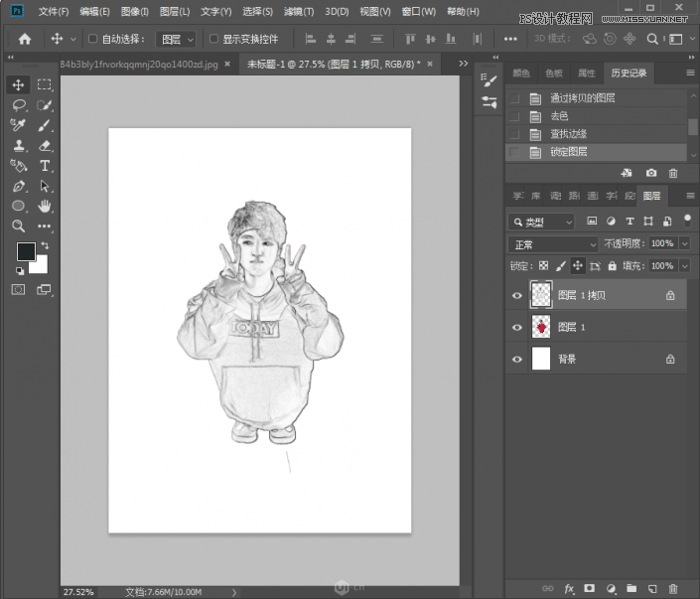Select the Hand tool
The height and width of the screenshot is (599, 700).
coord(44,206)
